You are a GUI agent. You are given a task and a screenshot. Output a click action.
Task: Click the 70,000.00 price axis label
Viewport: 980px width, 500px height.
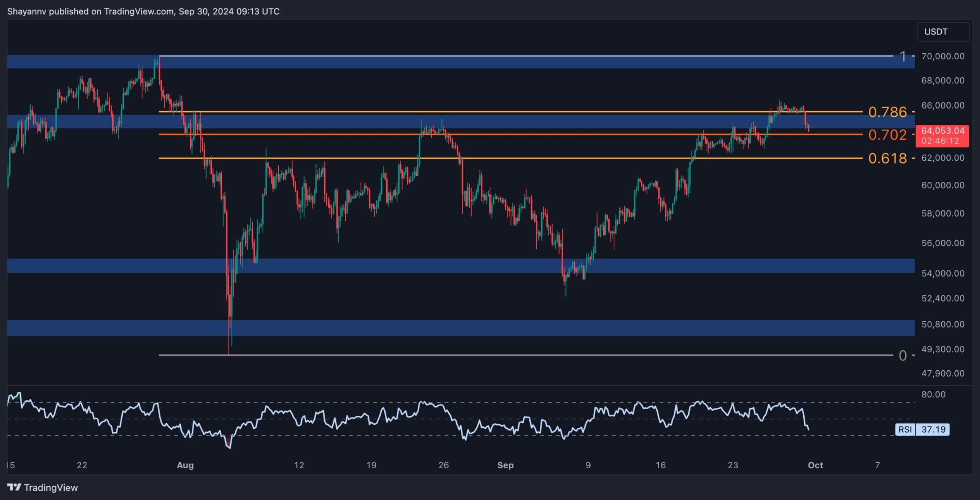click(943, 56)
